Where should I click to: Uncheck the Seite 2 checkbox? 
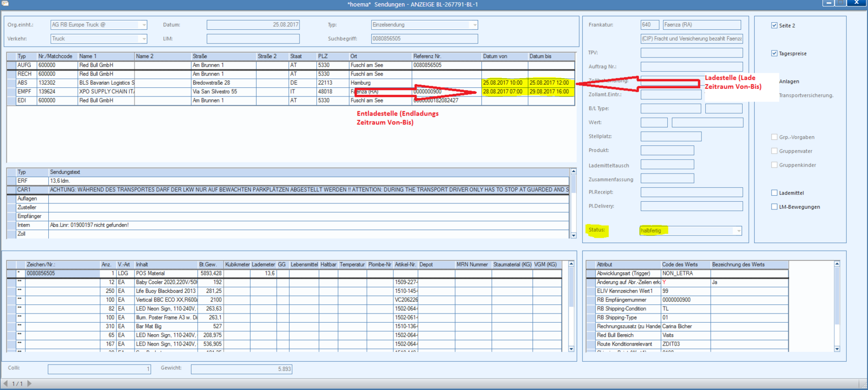coord(774,25)
